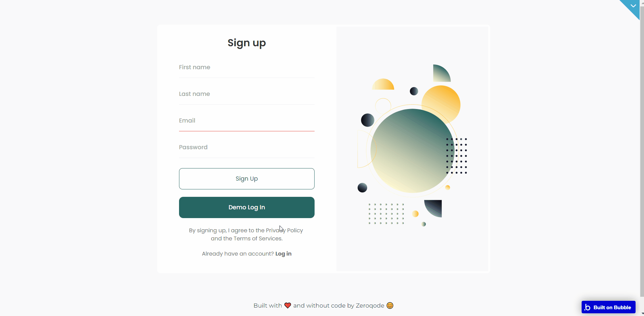Open the Privacy Policy link
Viewport: 644px width, 316px height.
(x=285, y=230)
